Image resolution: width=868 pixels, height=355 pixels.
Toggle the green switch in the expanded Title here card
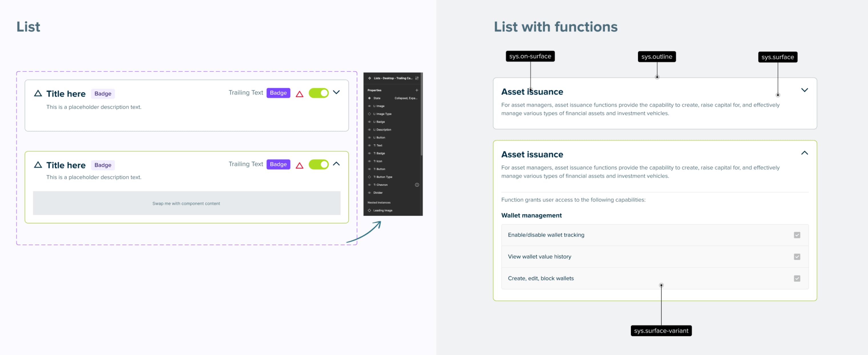click(x=318, y=165)
